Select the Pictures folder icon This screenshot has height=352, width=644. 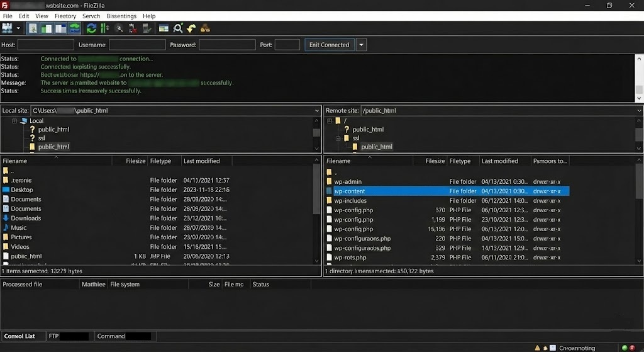point(6,237)
